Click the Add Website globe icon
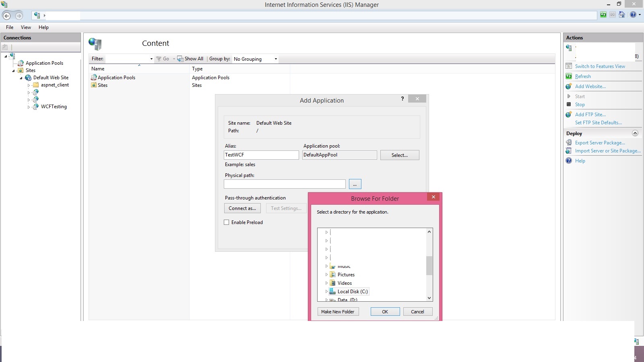 569,86
